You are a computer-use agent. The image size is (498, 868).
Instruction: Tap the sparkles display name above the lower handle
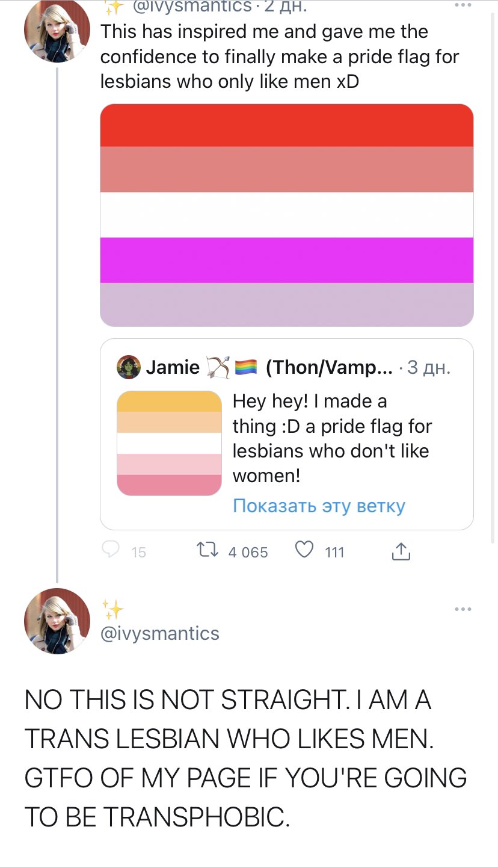point(112,610)
